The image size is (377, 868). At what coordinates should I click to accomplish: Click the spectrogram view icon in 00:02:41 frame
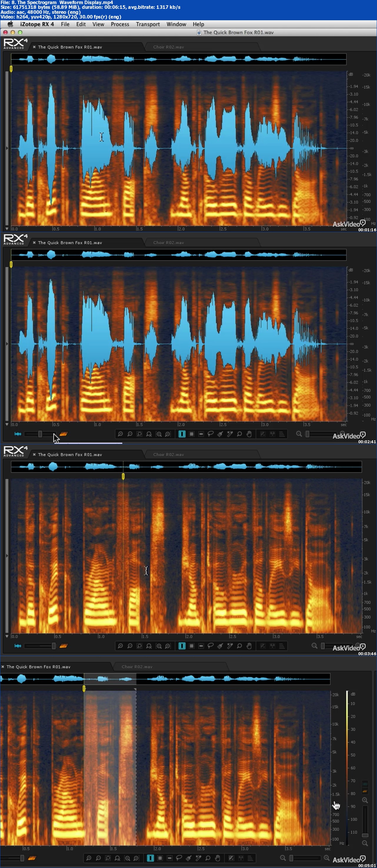[x=64, y=434]
